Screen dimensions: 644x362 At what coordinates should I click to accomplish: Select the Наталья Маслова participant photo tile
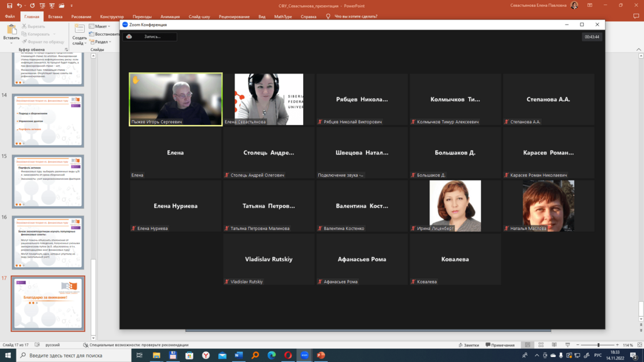[548, 206]
